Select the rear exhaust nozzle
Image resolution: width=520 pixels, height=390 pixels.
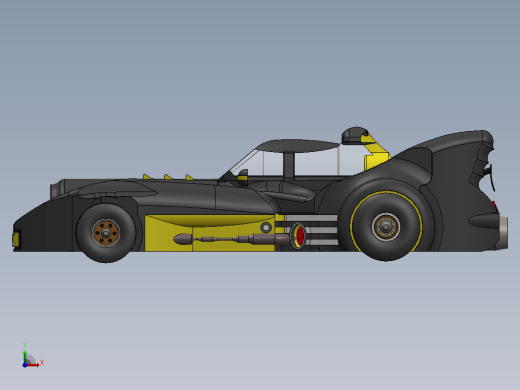click(x=503, y=233)
